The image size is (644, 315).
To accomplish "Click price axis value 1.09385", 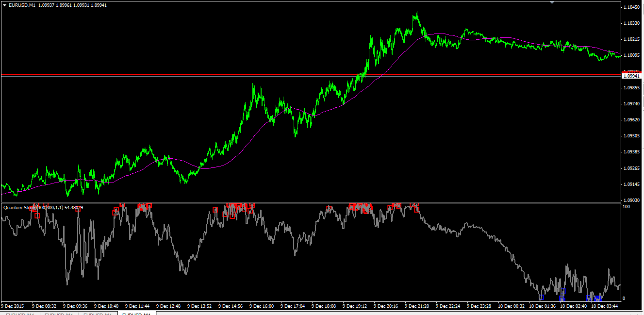I will pyautogui.click(x=632, y=152).
